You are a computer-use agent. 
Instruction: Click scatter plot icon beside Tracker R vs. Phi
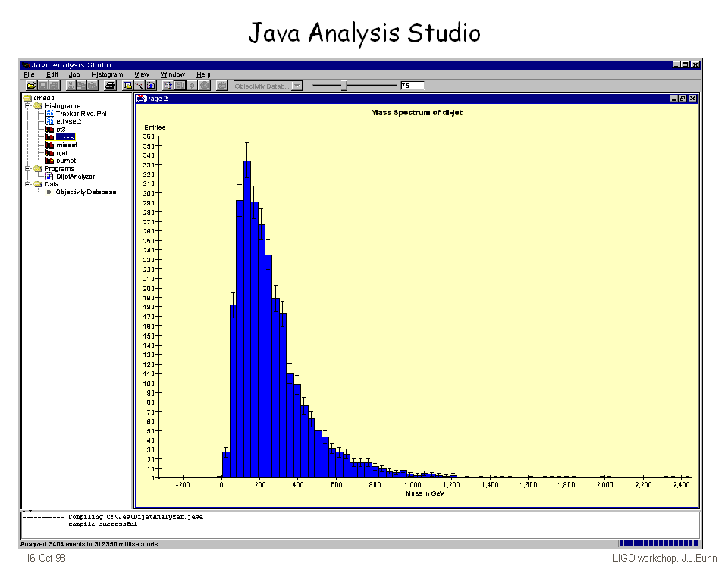click(50, 114)
